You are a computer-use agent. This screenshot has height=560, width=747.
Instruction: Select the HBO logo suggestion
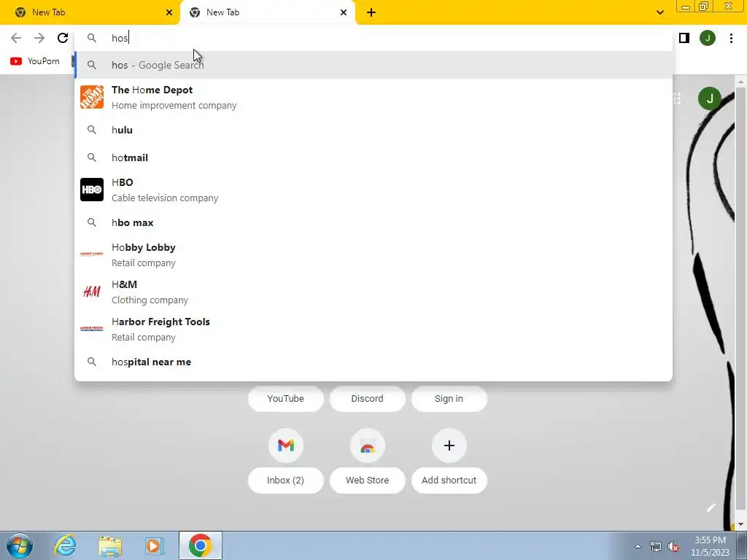92,190
